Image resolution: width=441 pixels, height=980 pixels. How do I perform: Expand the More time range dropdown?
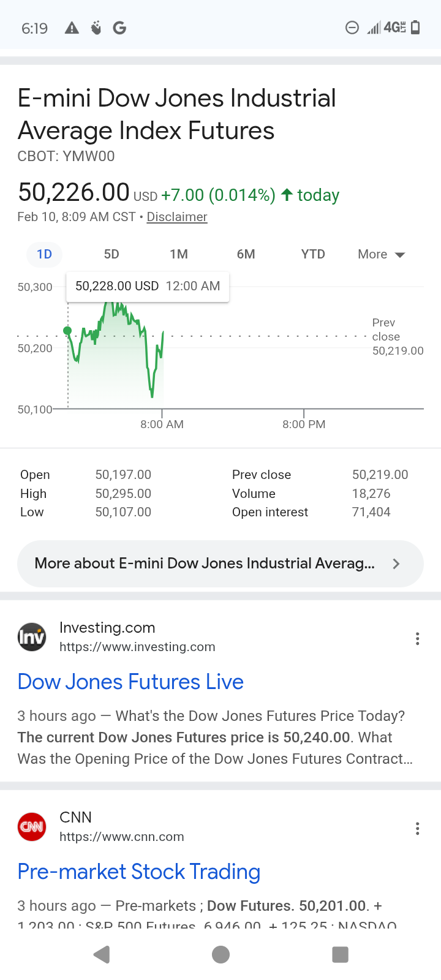381,254
